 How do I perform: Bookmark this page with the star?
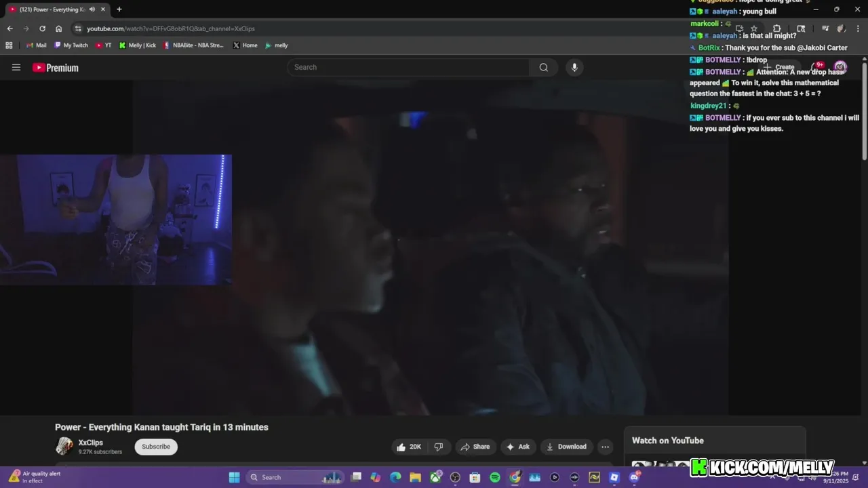tap(753, 28)
